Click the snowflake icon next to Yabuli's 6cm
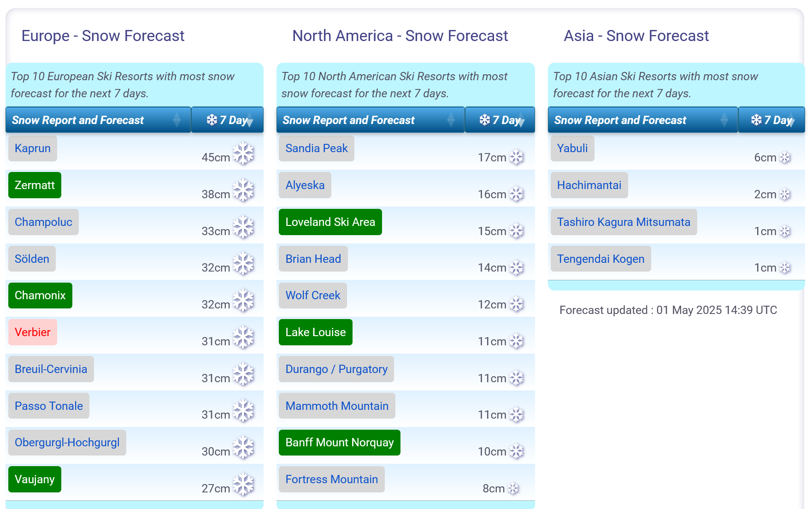Viewport: 812px width, 509px height. (x=785, y=158)
